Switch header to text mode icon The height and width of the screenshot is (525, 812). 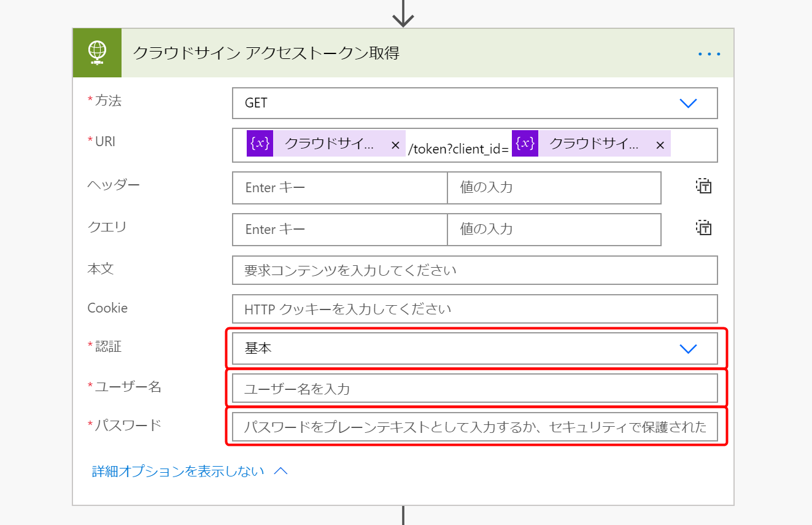(703, 187)
